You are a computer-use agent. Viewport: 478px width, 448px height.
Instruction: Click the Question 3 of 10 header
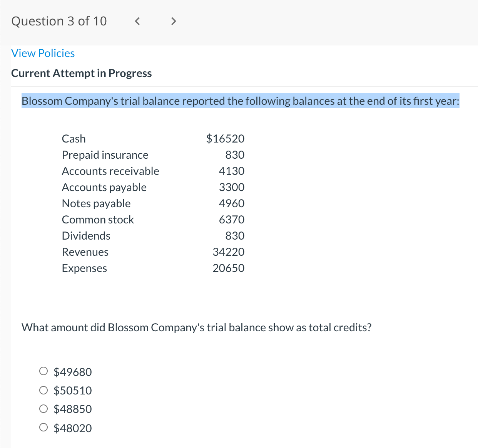tap(59, 21)
